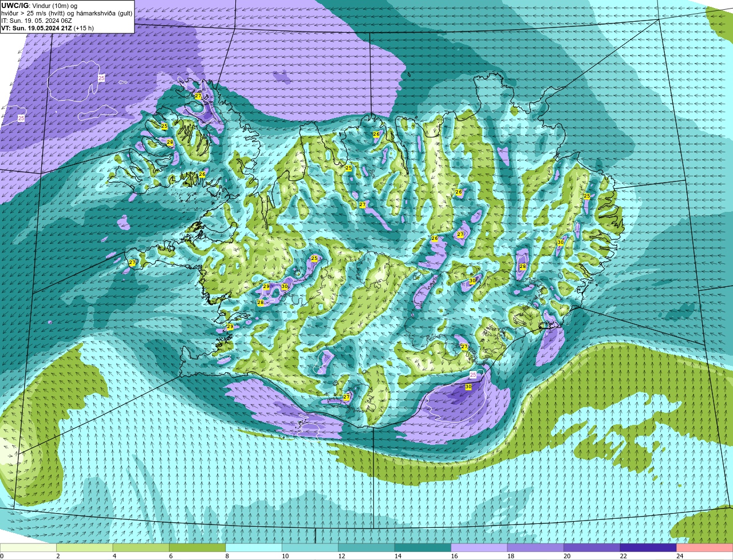The image size is (733, 560).
Task: Click the 'UWC/IG: Vindur (10m) og' title line
Action: click(x=40, y=5)
